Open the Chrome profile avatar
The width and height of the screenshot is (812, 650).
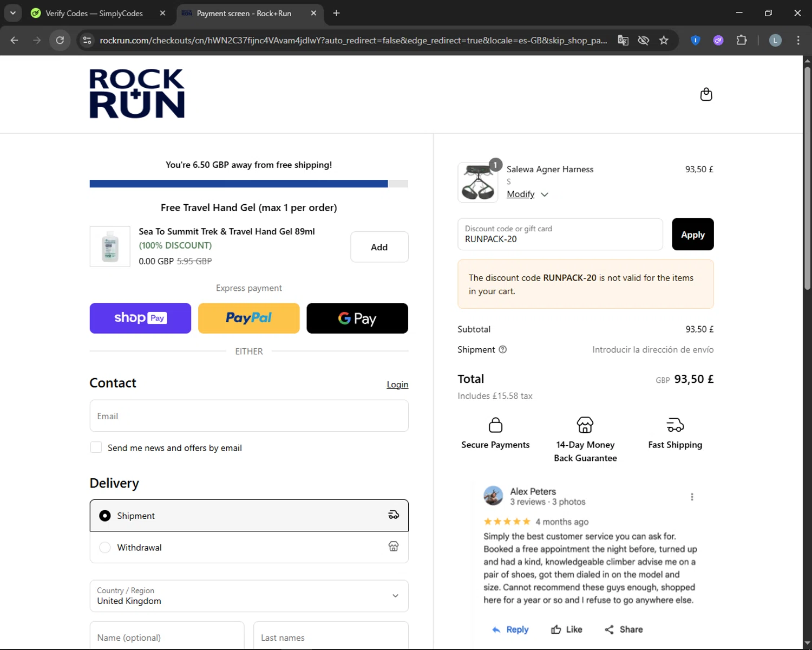pyautogui.click(x=775, y=40)
